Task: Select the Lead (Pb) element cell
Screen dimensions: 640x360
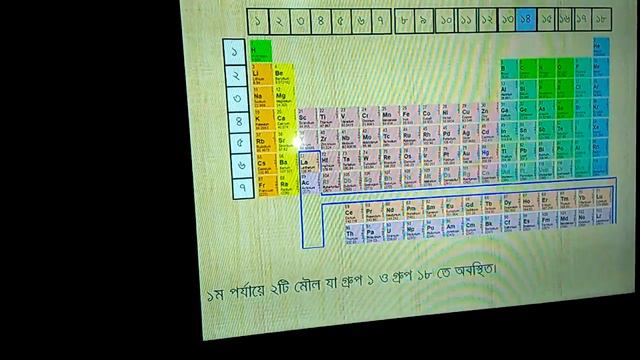Action: 528,152
